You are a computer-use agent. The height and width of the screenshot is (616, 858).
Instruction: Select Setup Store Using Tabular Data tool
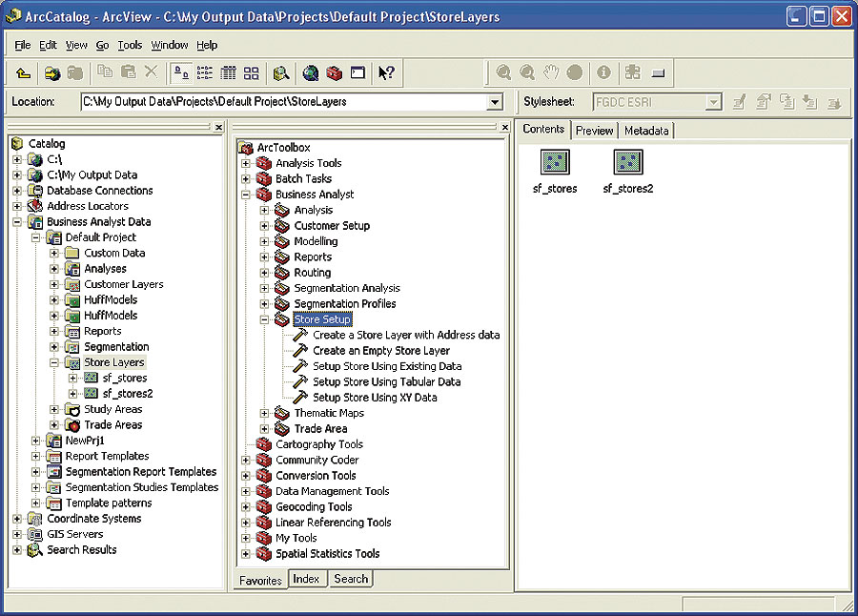tap(386, 381)
